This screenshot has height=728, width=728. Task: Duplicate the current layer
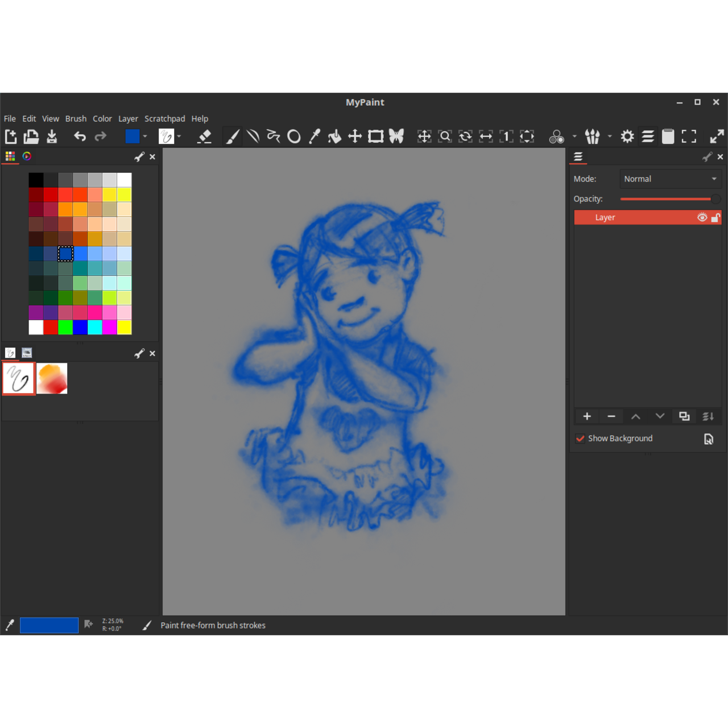pyautogui.click(x=684, y=416)
